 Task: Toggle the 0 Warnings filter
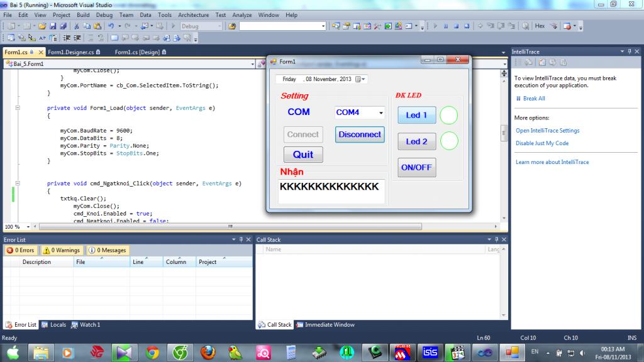pyautogui.click(x=62, y=250)
